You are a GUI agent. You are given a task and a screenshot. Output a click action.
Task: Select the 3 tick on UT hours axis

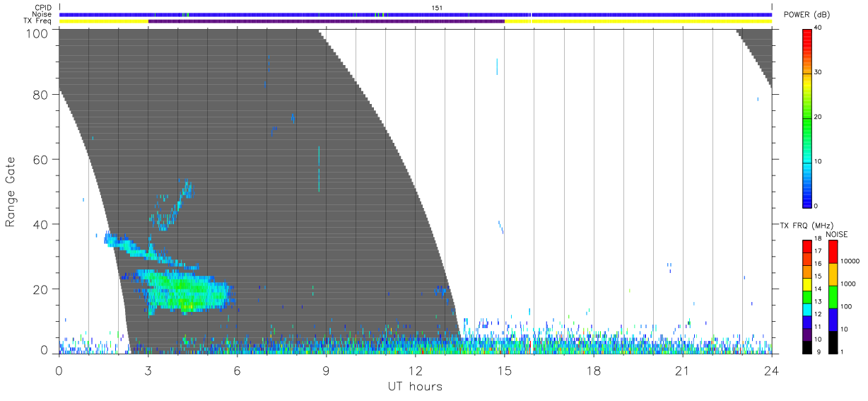click(x=148, y=371)
